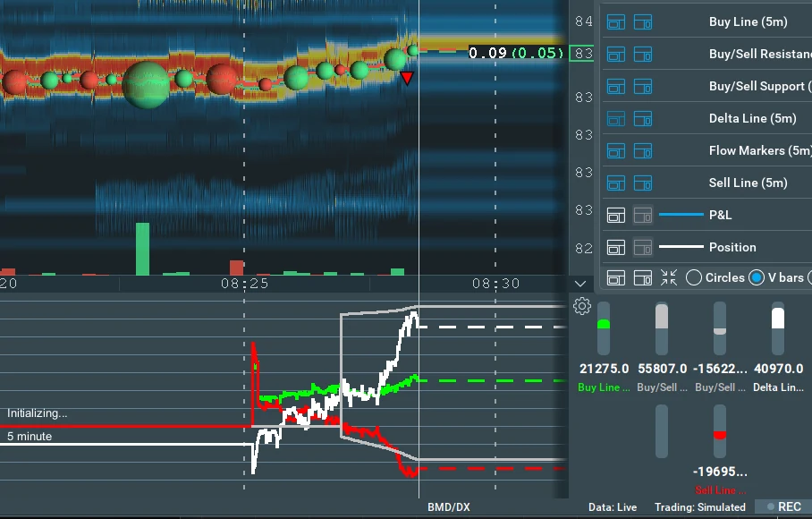Click the Trading: Simulated status text
The width and height of the screenshot is (812, 519).
coord(700,507)
